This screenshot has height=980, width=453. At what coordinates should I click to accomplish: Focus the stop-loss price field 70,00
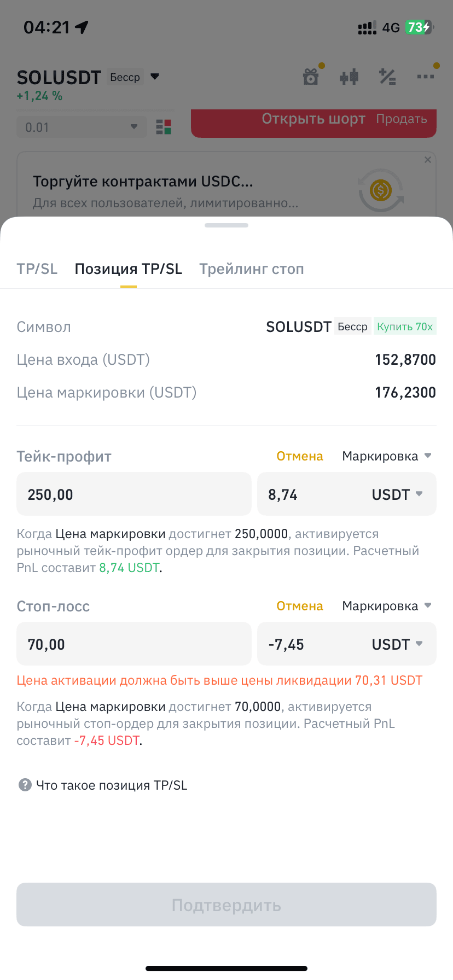(x=134, y=644)
